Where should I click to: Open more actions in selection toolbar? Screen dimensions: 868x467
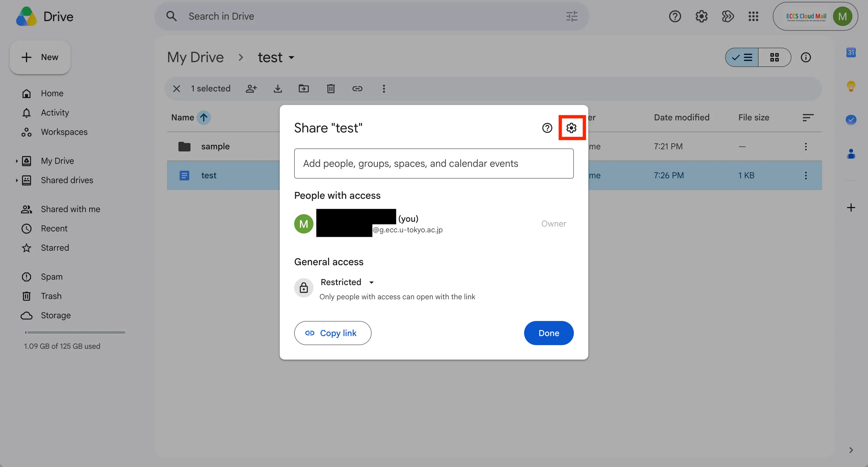[x=383, y=89]
